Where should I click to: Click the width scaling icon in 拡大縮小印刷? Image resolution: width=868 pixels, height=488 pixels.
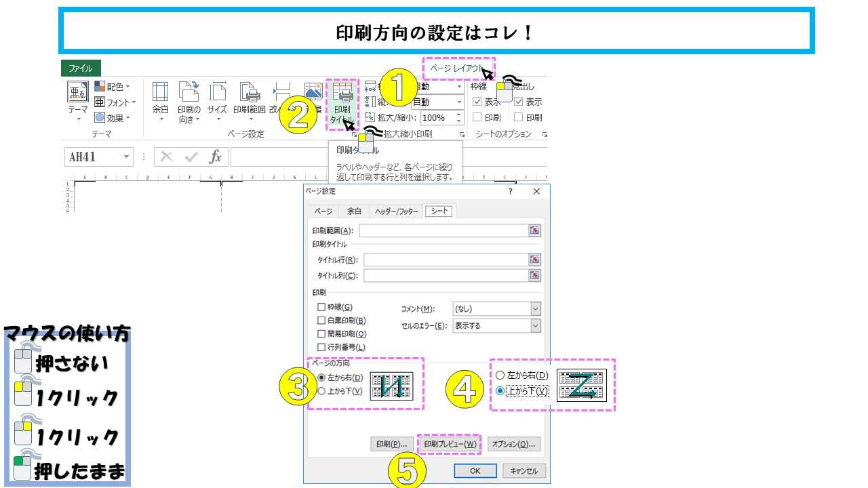pos(370,87)
